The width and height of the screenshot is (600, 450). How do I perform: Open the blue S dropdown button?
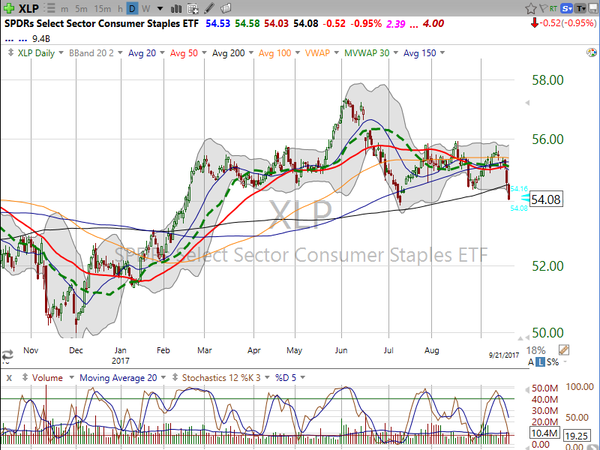click(566, 8)
